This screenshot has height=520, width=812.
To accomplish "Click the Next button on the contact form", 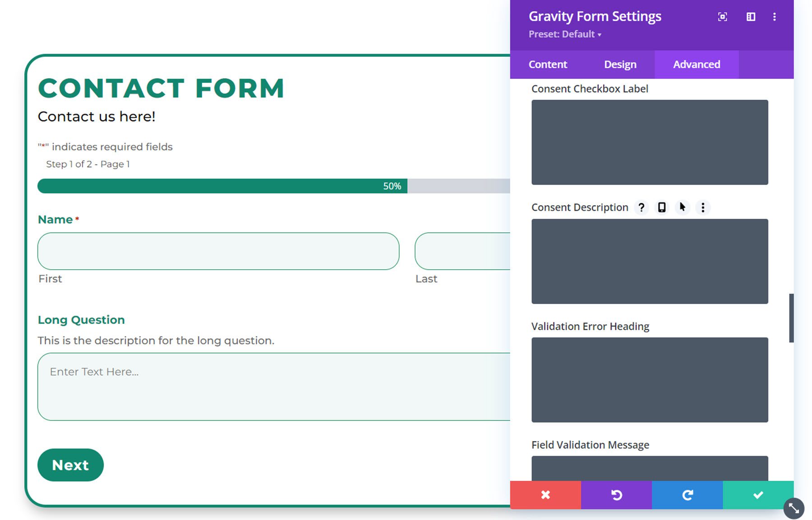I will tap(70, 465).
